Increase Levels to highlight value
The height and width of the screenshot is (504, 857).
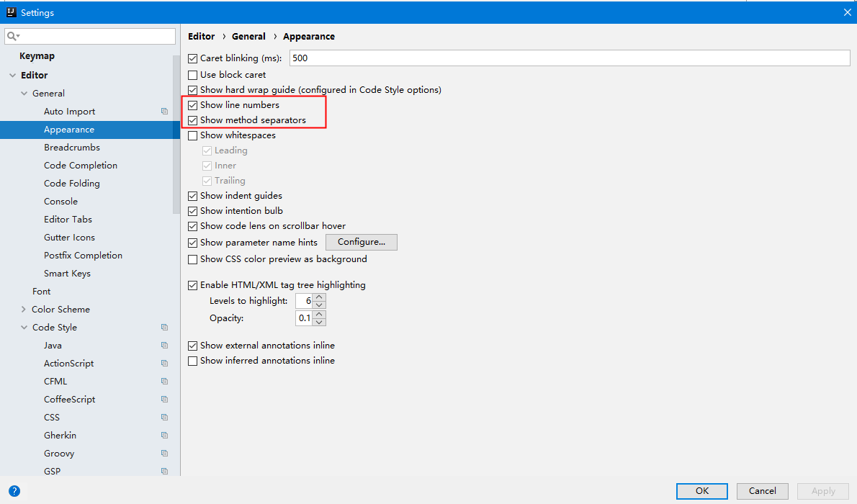pos(320,297)
